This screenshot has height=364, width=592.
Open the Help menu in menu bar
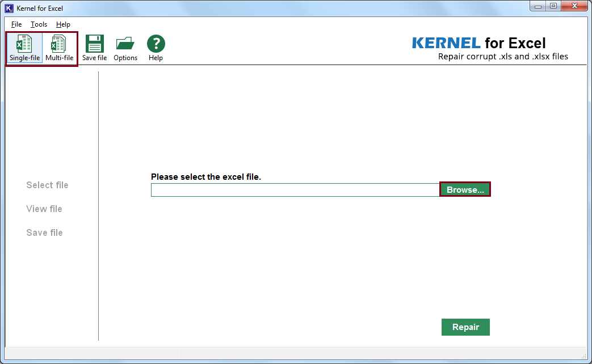click(x=63, y=24)
